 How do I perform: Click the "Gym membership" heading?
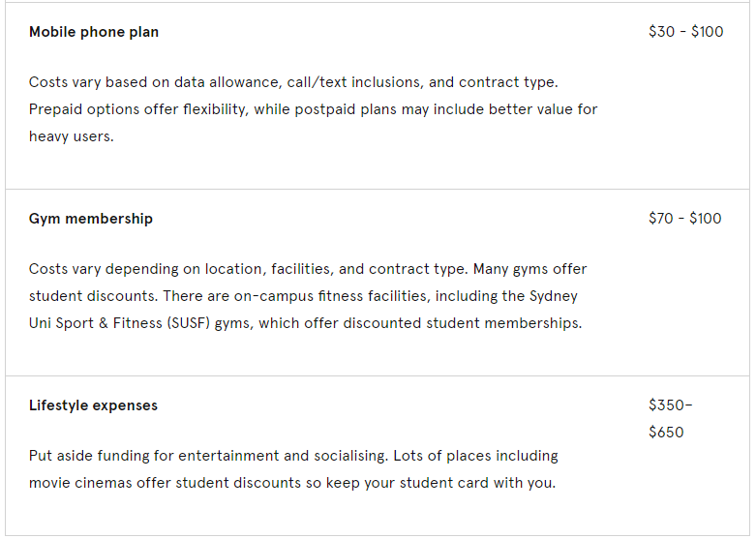tap(91, 219)
